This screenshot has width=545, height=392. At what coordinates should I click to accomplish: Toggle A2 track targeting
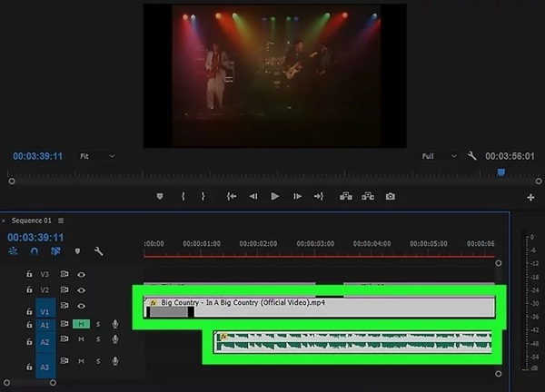45,342
